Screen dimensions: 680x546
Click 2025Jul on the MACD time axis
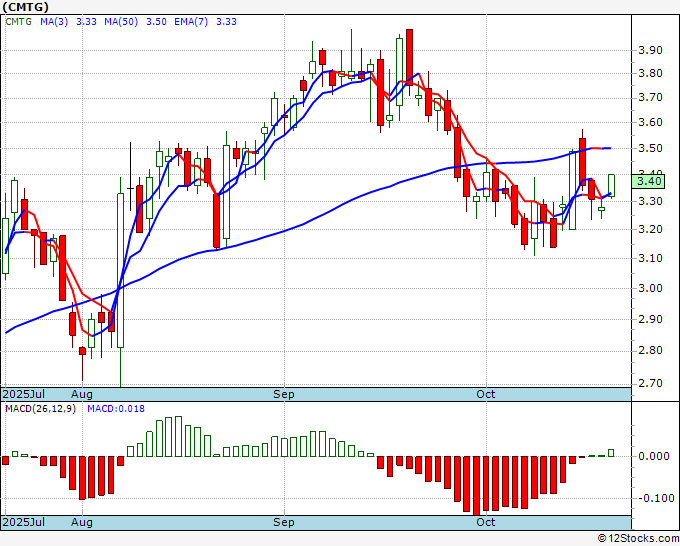(x=23, y=522)
